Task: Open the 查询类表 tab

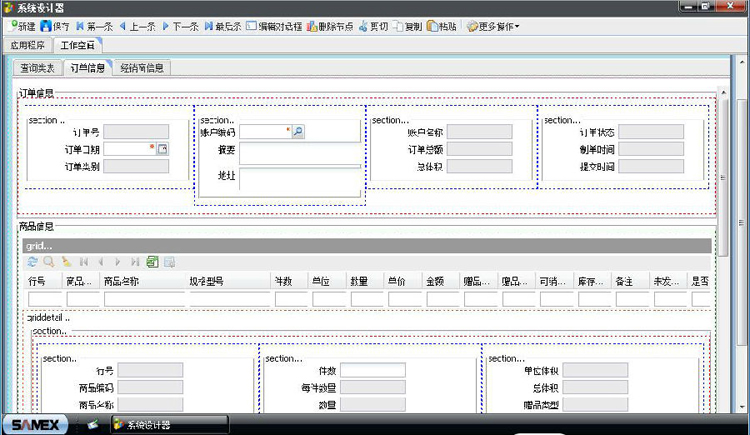Action: point(38,68)
